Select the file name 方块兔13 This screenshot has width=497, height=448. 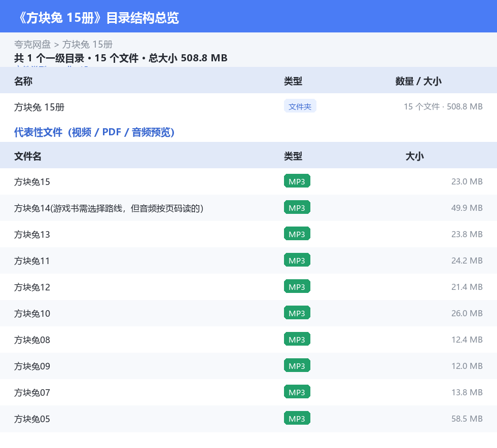click(x=32, y=235)
